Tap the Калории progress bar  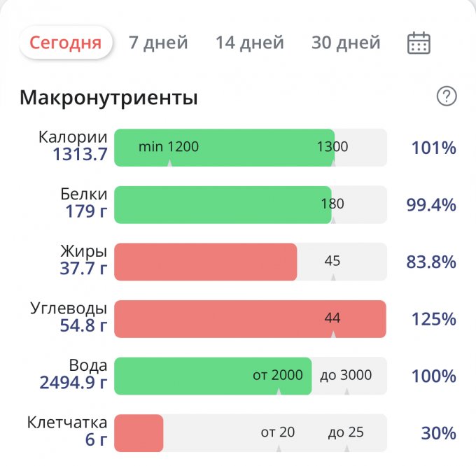pyautogui.click(x=250, y=148)
